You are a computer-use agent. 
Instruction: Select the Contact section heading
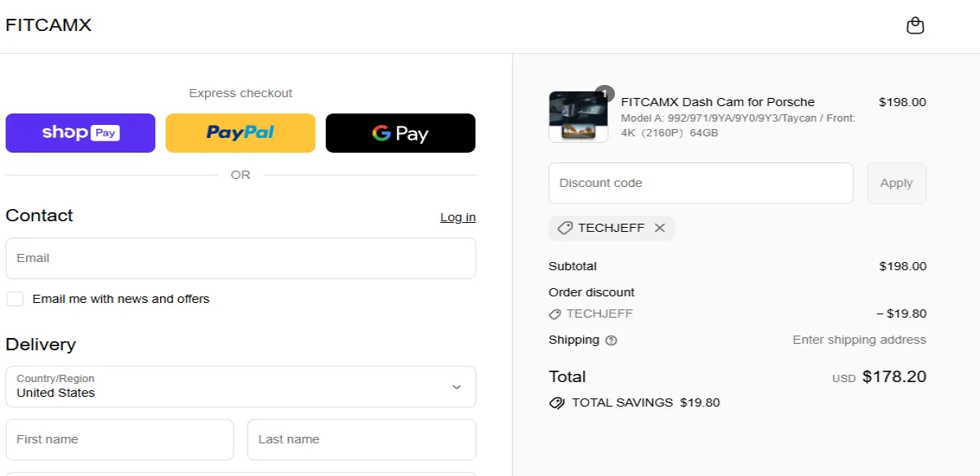tap(38, 216)
